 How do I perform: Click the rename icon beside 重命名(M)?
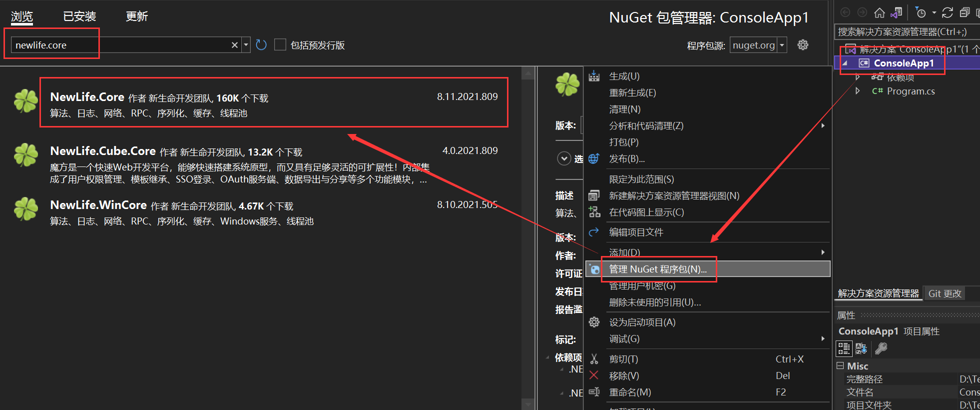594,392
